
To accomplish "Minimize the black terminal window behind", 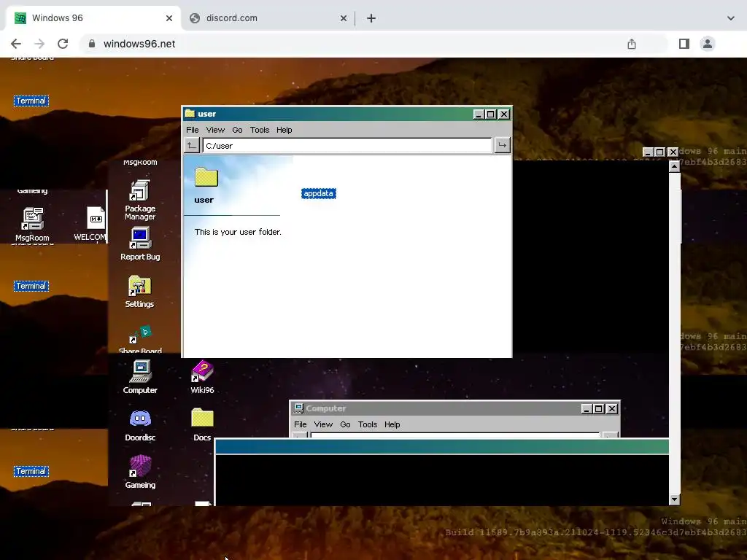I will point(648,152).
